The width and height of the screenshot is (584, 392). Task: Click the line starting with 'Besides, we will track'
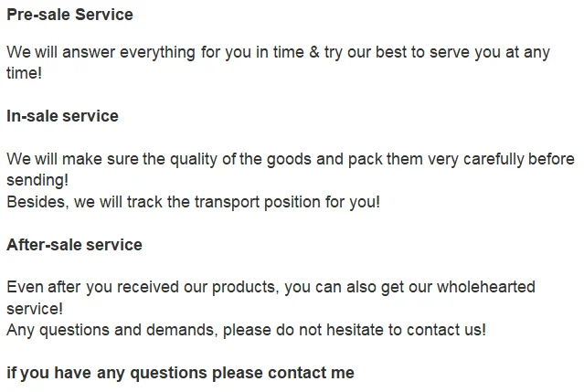[193, 202]
